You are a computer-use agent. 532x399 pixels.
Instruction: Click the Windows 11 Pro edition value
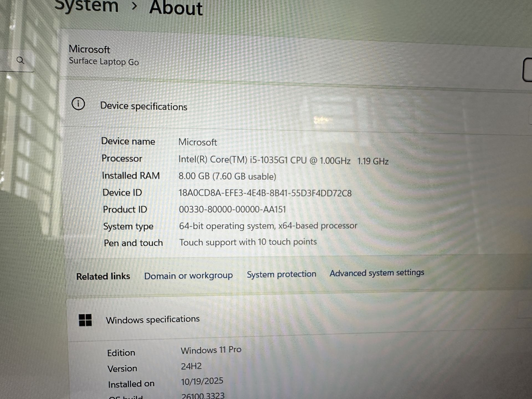coord(211,350)
